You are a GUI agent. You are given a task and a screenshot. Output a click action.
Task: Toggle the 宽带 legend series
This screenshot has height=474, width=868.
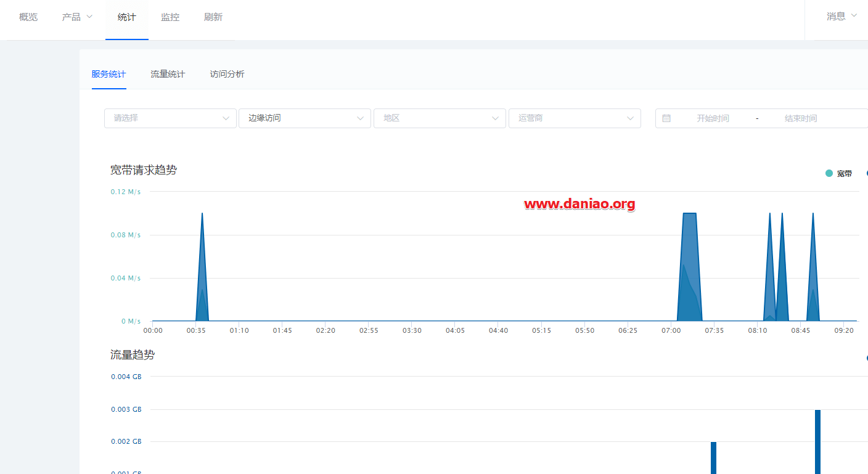pyautogui.click(x=839, y=174)
